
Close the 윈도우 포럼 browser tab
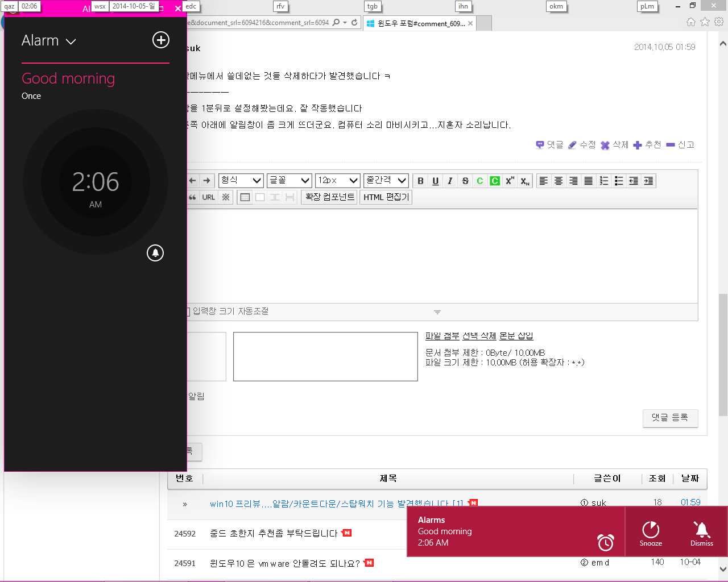point(470,23)
